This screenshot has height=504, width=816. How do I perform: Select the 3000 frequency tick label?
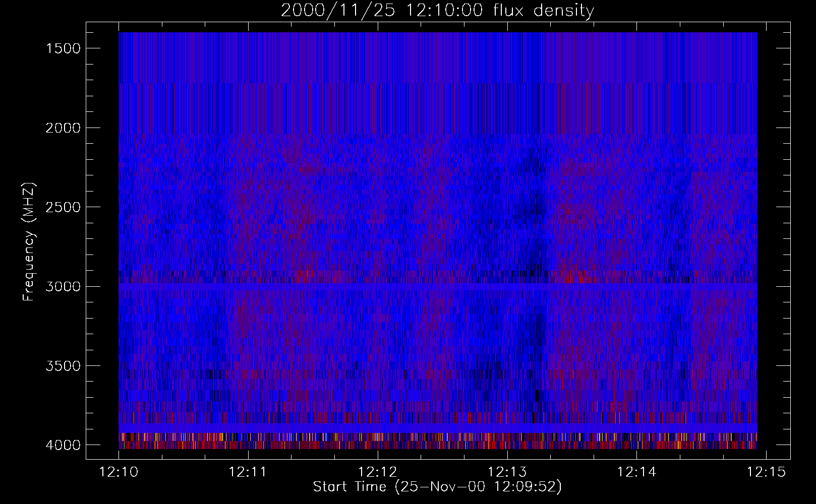click(x=63, y=287)
